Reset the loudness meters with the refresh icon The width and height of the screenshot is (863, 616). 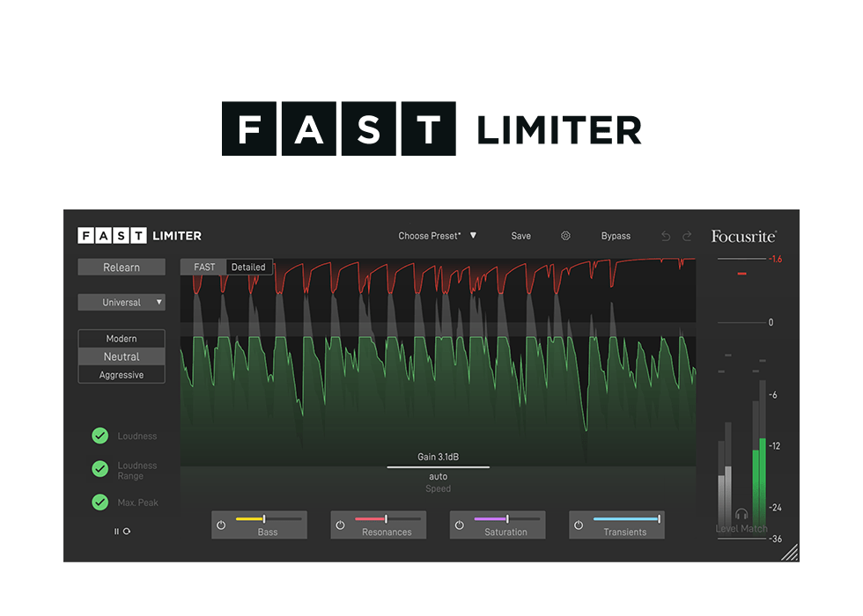pyautogui.click(x=127, y=532)
